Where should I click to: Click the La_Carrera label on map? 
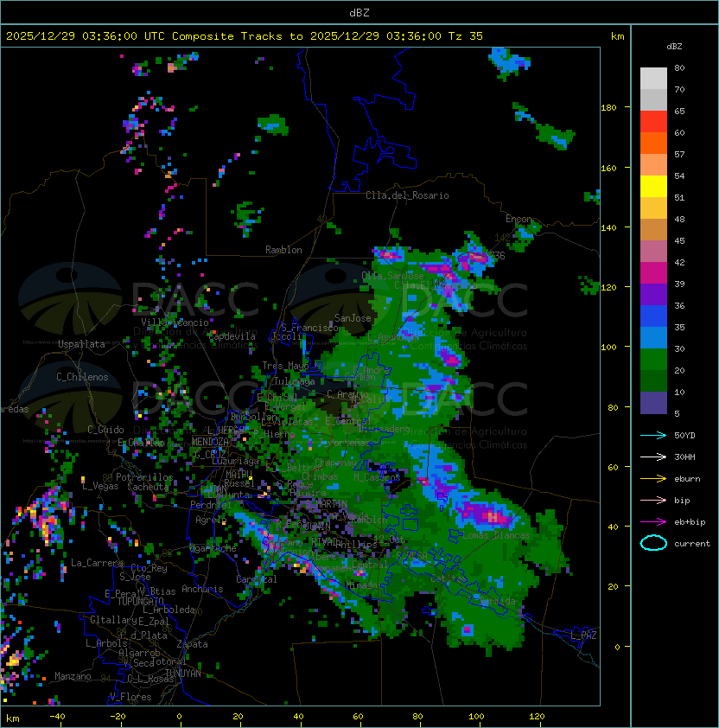[97, 563]
